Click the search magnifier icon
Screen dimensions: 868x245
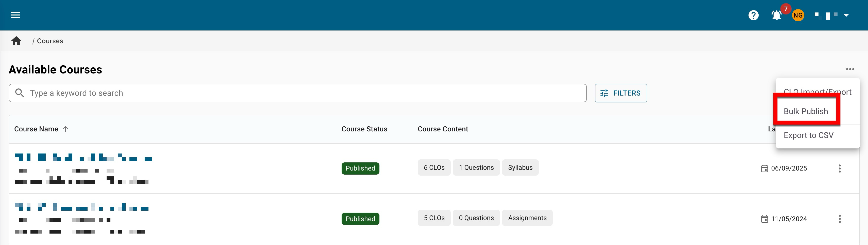coord(20,93)
